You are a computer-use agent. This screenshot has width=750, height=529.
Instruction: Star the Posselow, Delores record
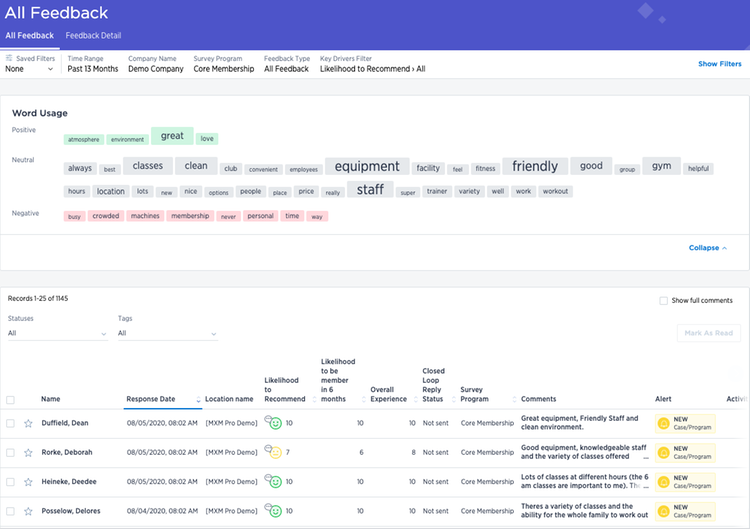point(28,510)
